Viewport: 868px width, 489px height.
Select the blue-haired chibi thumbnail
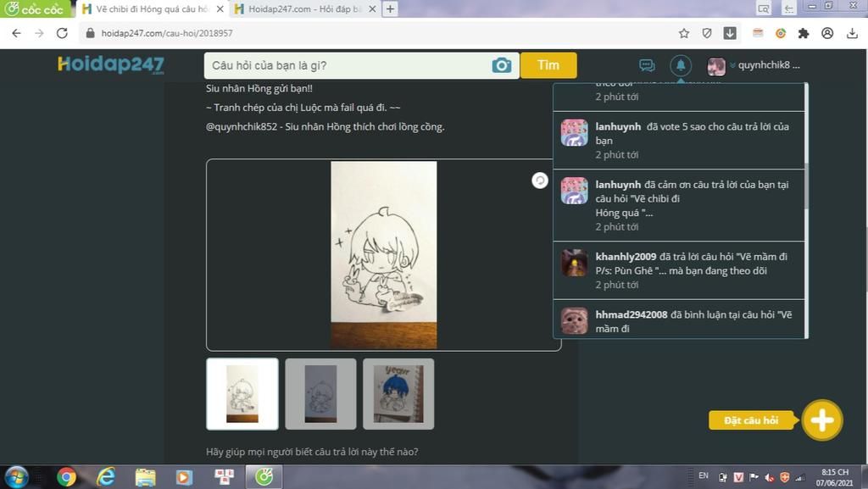398,394
